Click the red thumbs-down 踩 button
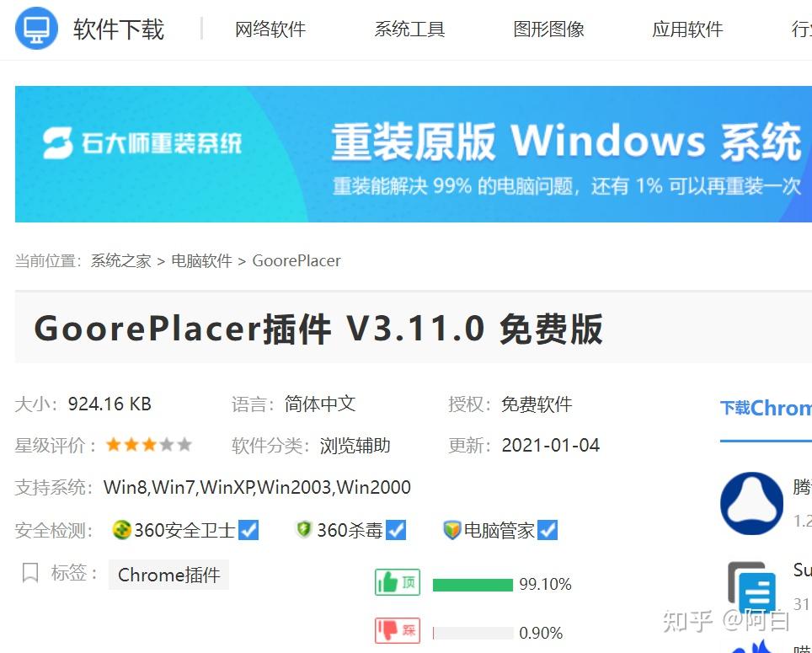Screen dimensions: 812x653 [x=398, y=630]
